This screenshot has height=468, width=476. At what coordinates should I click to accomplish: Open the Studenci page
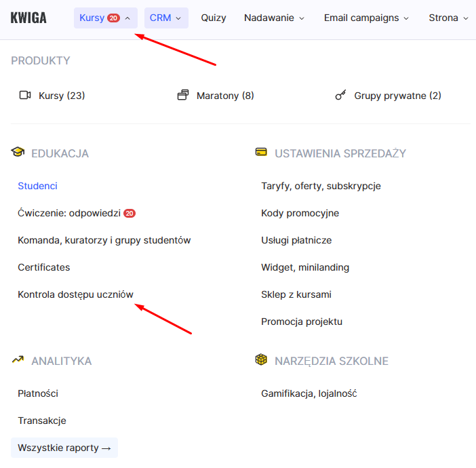pyautogui.click(x=37, y=186)
